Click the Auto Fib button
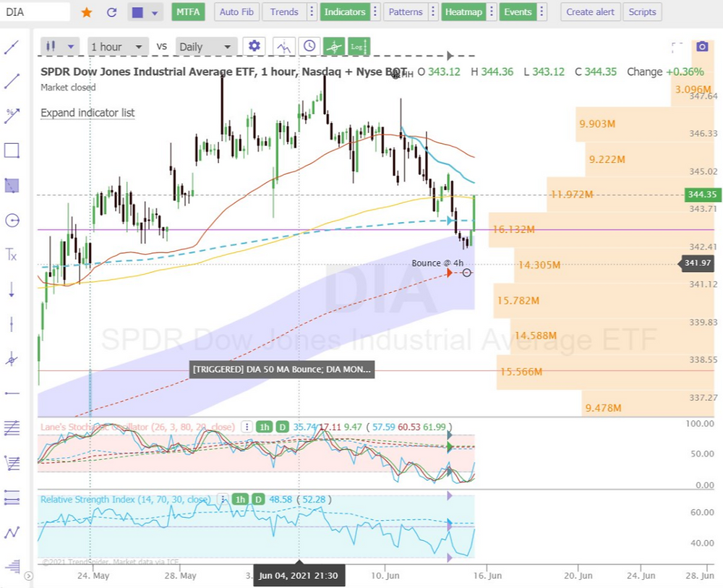Screen dimensions: 723x588 tap(236, 12)
